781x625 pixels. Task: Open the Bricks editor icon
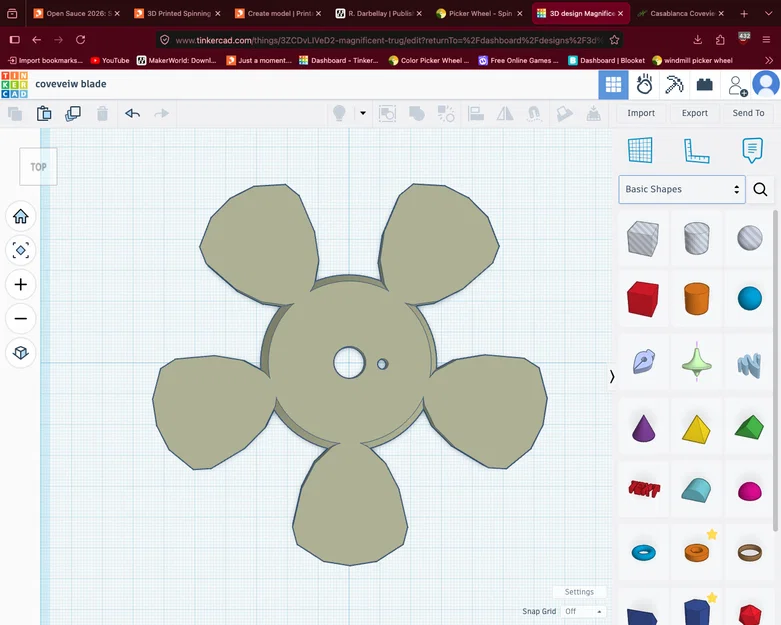point(704,85)
